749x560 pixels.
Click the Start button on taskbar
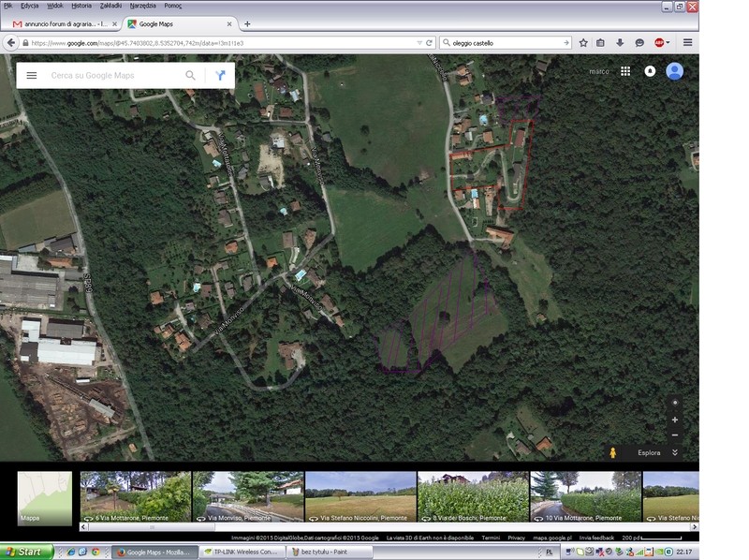pyautogui.click(x=26, y=553)
